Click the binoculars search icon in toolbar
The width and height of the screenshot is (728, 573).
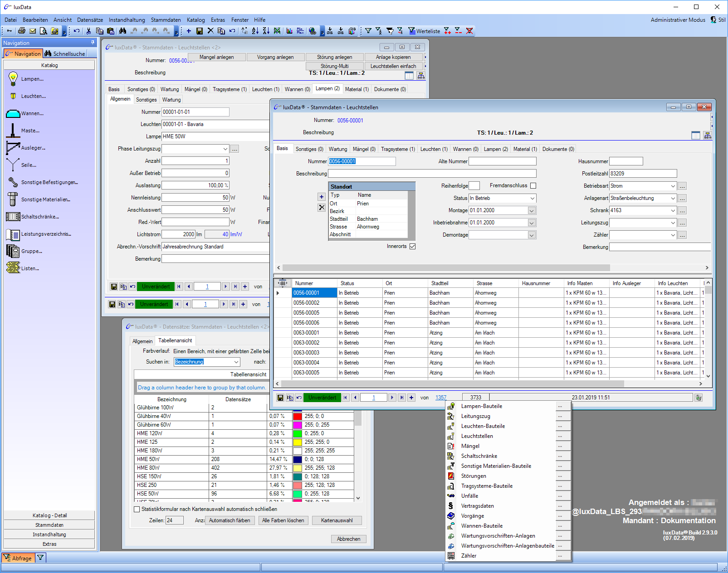pos(122,31)
